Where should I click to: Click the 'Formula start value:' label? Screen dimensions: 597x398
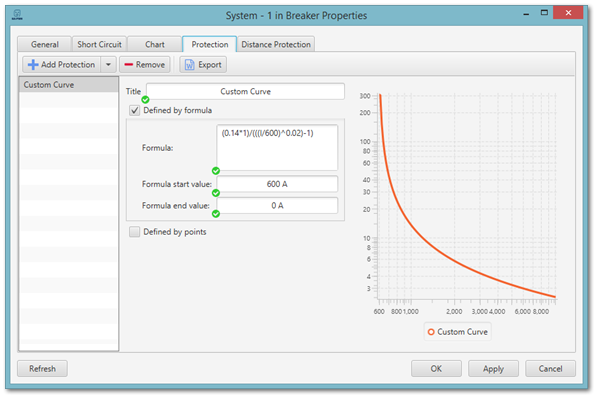coord(177,184)
